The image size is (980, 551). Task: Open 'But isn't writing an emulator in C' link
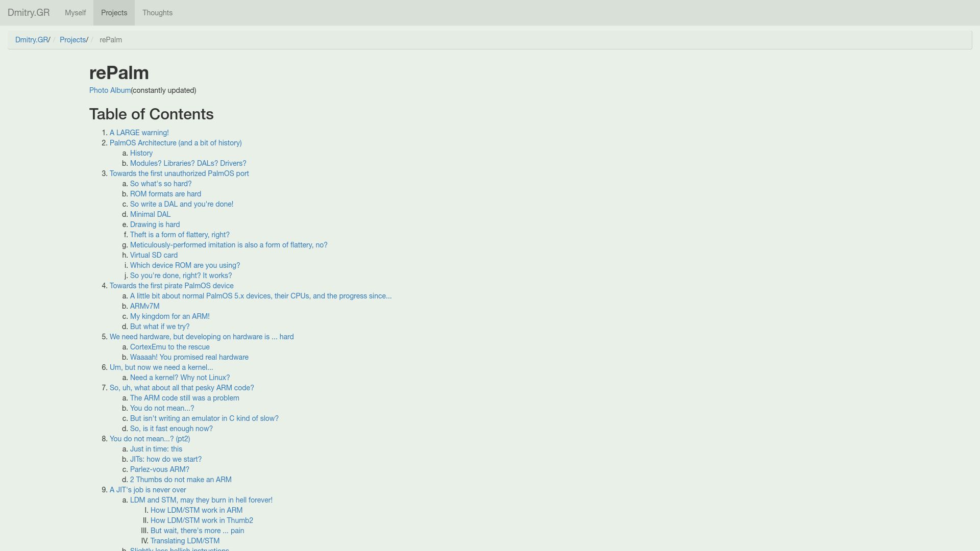point(204,418)
